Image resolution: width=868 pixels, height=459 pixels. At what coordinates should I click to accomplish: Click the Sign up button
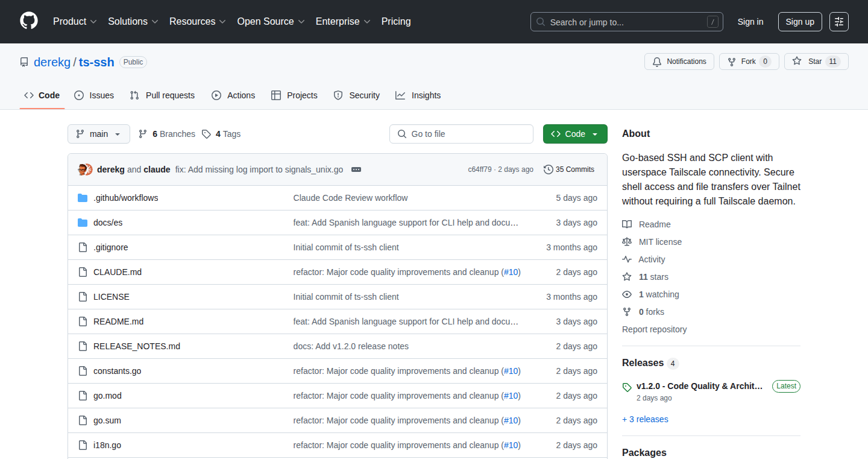(800, 22)
